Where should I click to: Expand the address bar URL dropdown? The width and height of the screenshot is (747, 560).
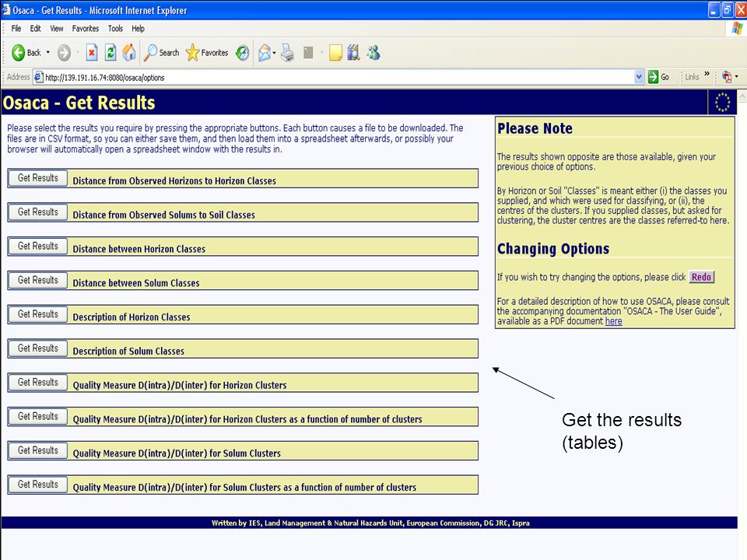[640, 77]
